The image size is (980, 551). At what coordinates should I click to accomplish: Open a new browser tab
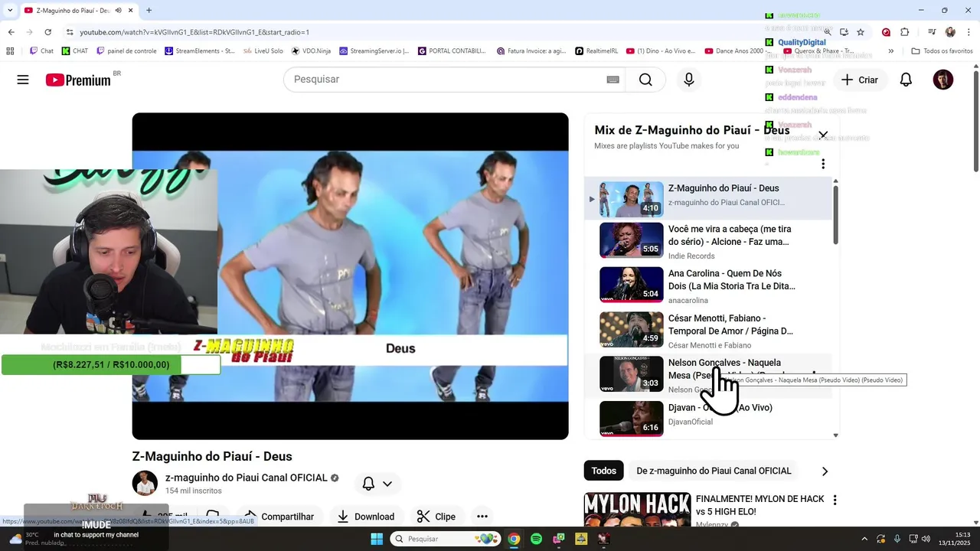[149, 11]
